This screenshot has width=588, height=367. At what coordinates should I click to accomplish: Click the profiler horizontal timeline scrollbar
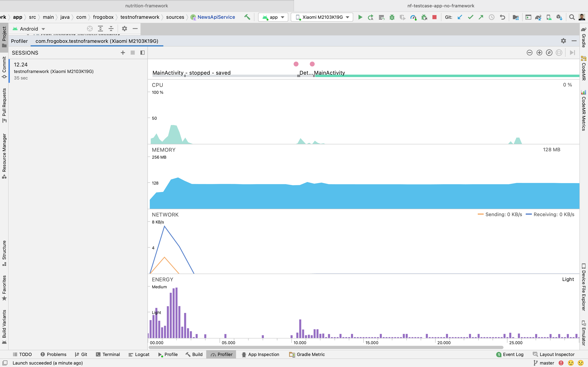coord(326,347)
